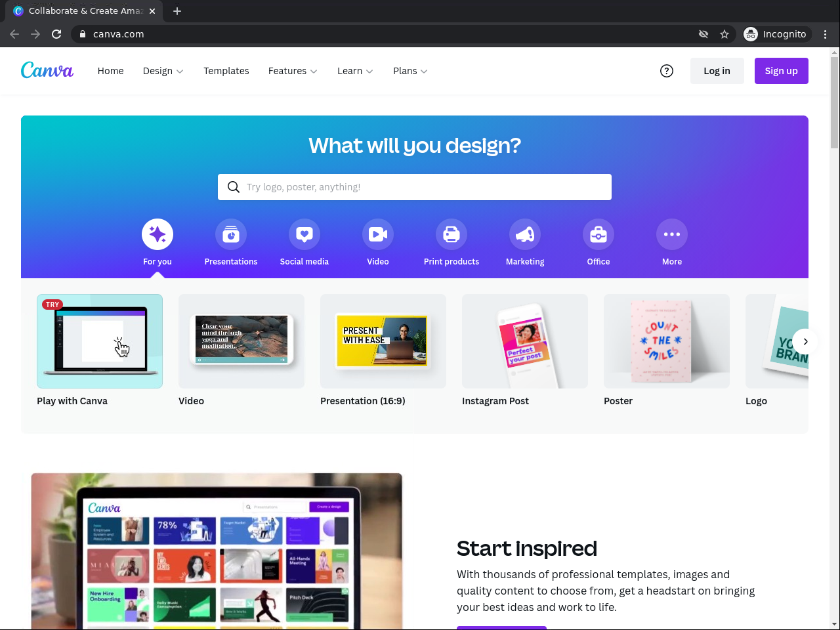Click the laptop templates preview image

click(x=217, y=551)
